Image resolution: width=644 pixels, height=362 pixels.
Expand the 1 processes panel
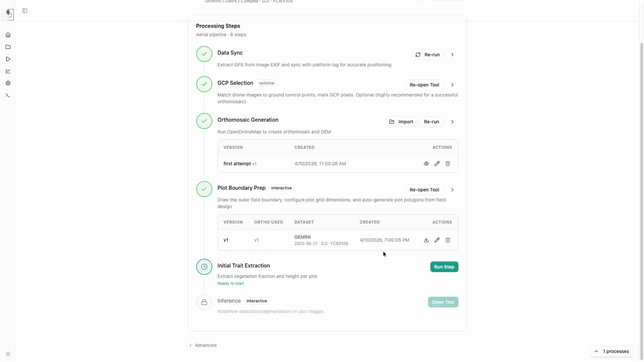(612, 351)
